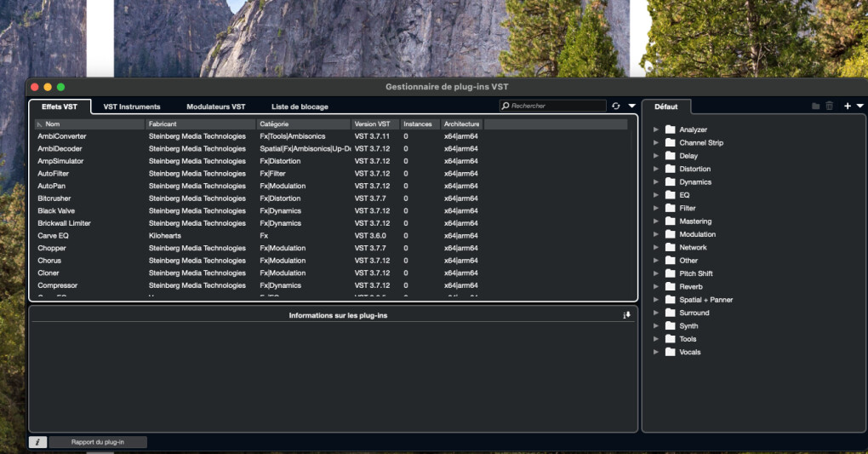Select the AmbiDecoder plug-in row
The width and height of the screenshot is (868, 454).
331,148
